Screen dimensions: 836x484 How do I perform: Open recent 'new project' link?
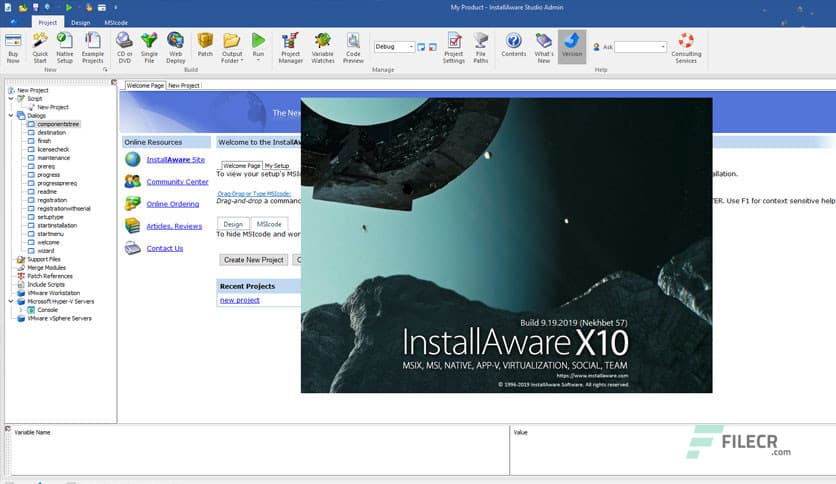239,300
